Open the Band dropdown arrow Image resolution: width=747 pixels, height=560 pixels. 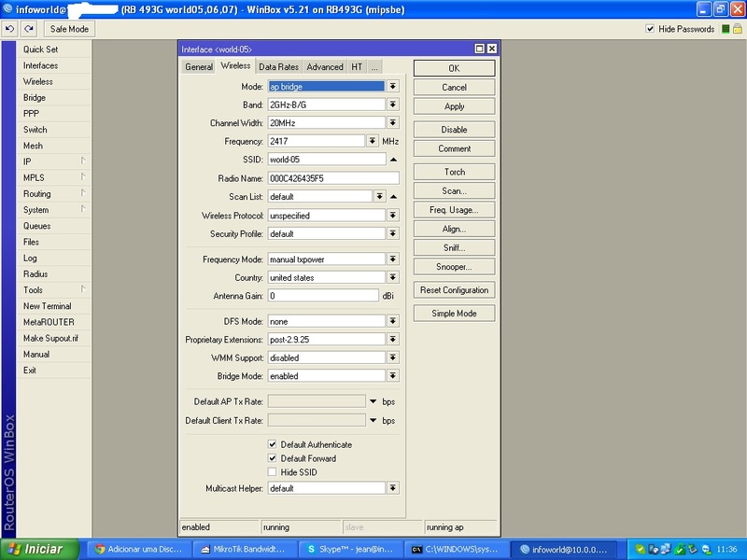pos(392,105)
